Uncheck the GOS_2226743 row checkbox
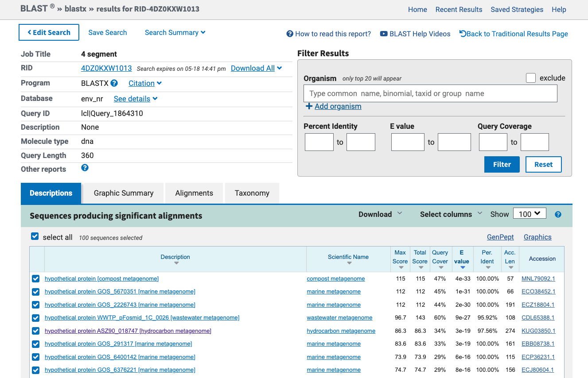The width and height of the screenshot is (588, 378). (36, 305)
